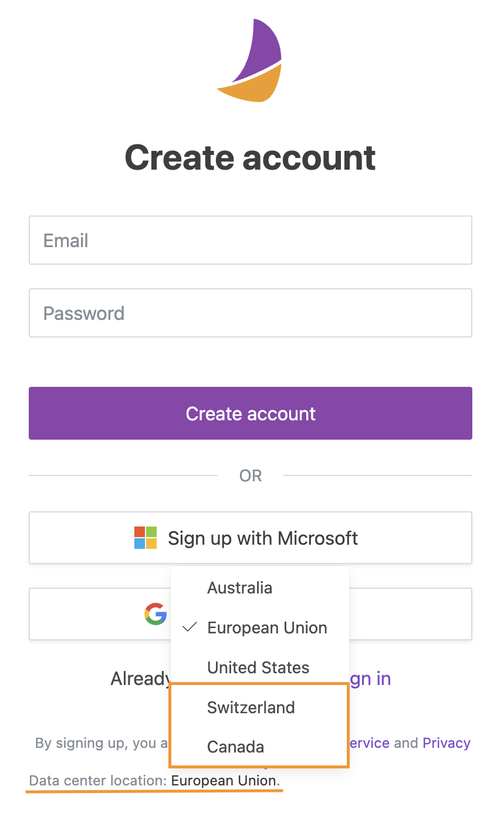Click the 'Create account' page heading
504x813 pixels.
tap(251, 157)
